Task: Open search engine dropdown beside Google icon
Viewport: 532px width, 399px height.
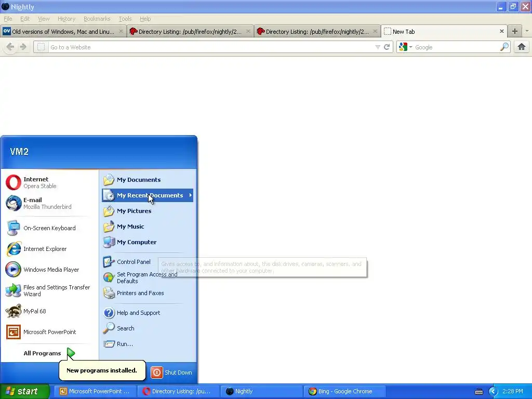Action: [x=410, y=47]
